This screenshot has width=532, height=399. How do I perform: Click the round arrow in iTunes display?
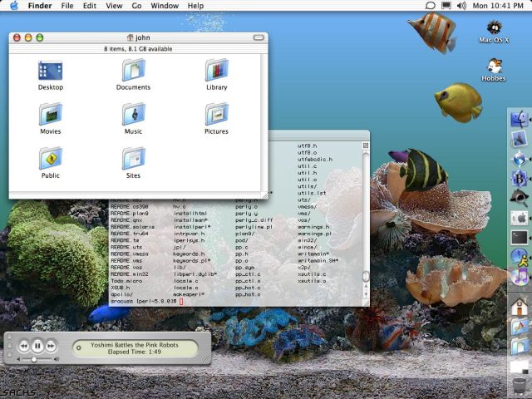pyautogui.click(x=79, y=347)
